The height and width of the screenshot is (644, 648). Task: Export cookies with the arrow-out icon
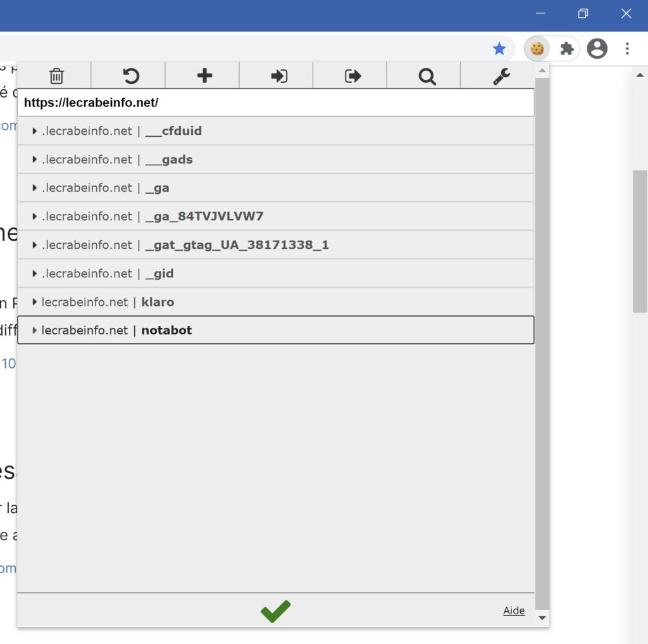click(x=352, y=76)
